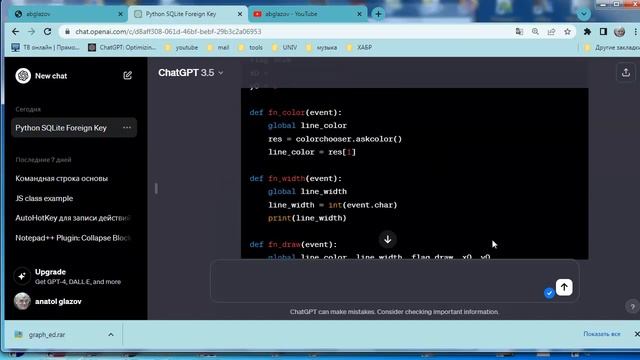This screenshot has width=640, height=360.
Task: Click the fn_width function name in code
Action: point(287,178)
